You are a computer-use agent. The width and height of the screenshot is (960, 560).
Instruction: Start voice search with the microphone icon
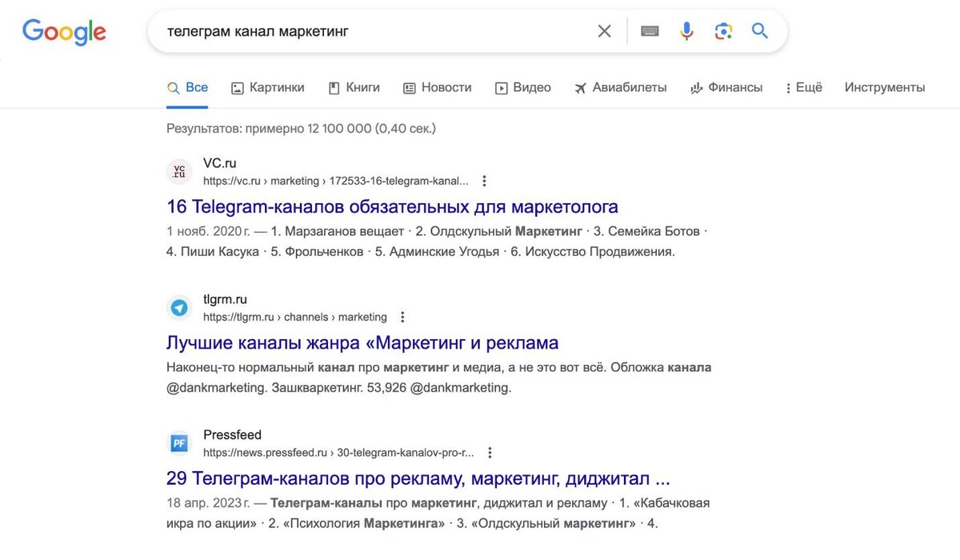(x=686, y=31)
